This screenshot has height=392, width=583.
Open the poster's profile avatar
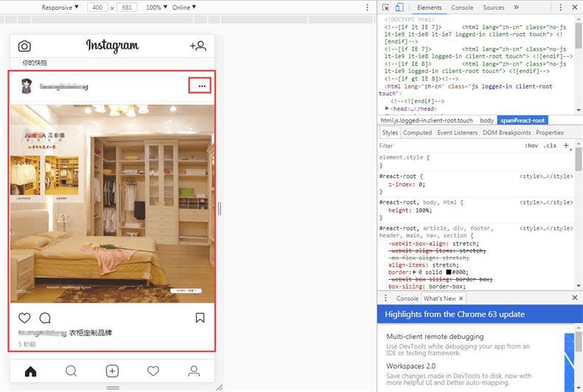pos(27,86)
